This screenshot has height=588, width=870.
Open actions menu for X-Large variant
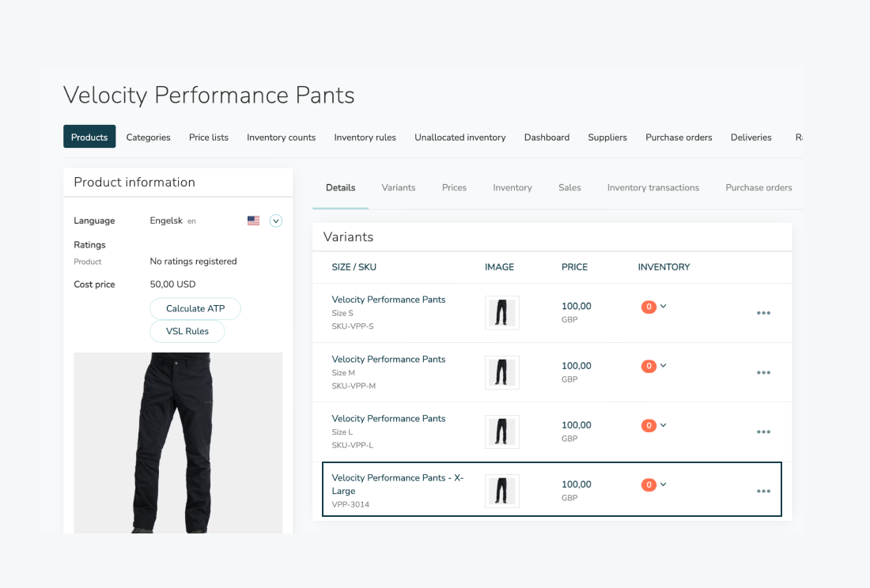coord(762,491)
